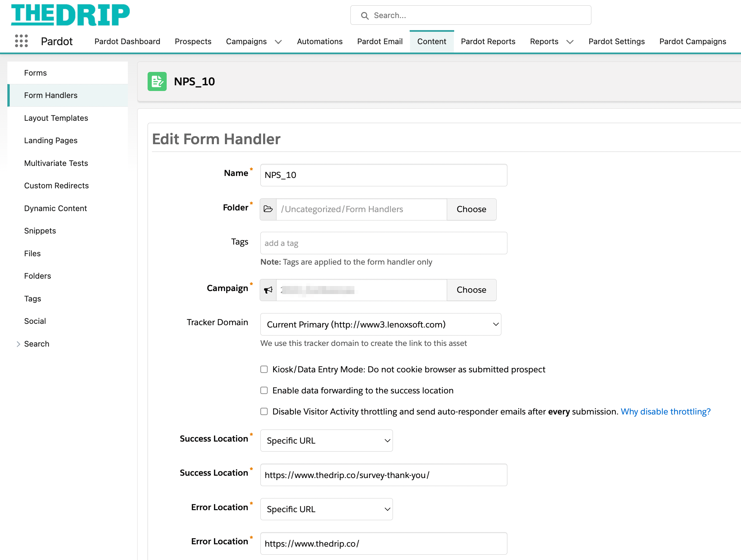Select the Content tab
This screenshot has height=560, width=741.
coord(432,41)
